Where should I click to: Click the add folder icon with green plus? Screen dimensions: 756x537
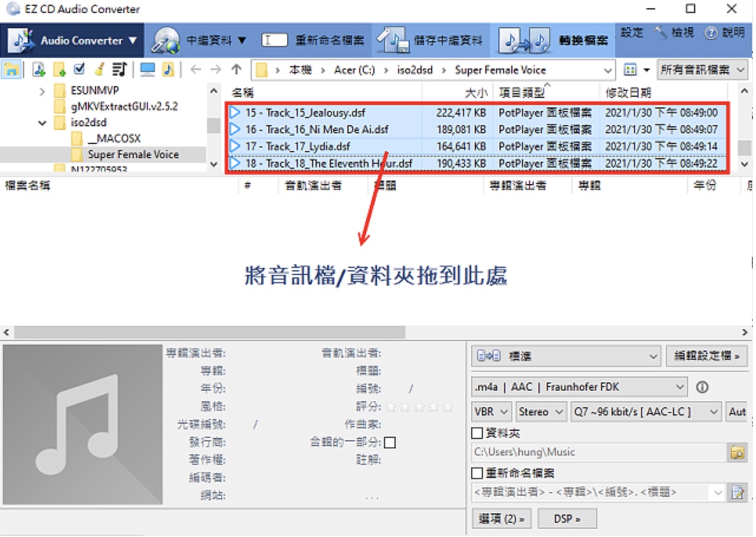point(60,70)
